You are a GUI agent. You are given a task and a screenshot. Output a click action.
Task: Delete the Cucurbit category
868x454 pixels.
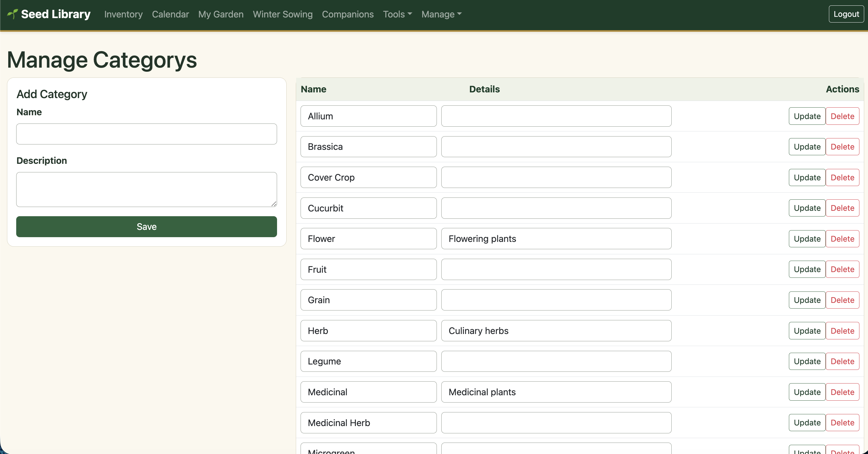pyautogui.click(x=842, y=208)
